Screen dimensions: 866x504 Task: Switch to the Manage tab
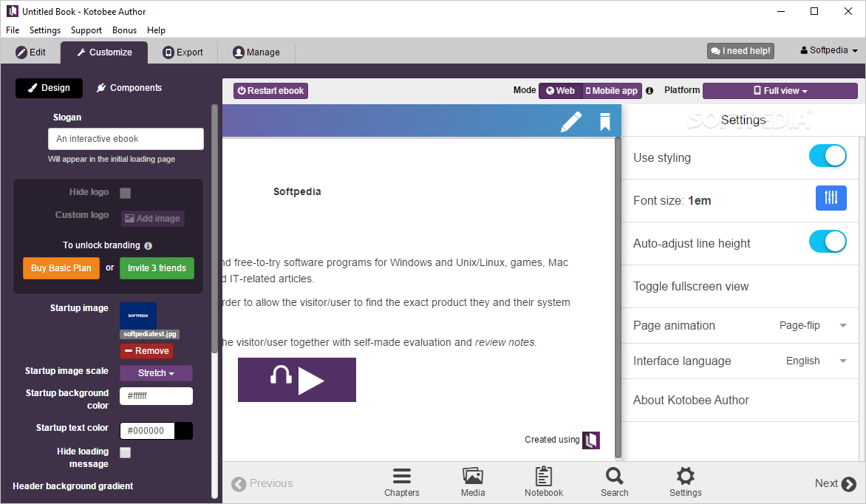[x=256, y=52]
